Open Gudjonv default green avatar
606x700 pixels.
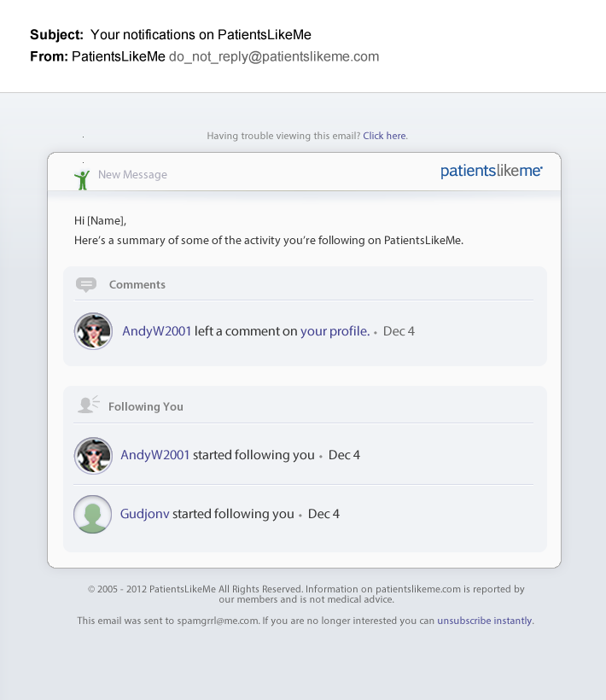tap(93, 514)
